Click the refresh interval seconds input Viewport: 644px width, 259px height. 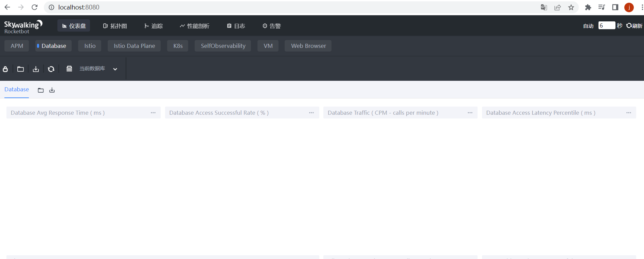[607, 25]
